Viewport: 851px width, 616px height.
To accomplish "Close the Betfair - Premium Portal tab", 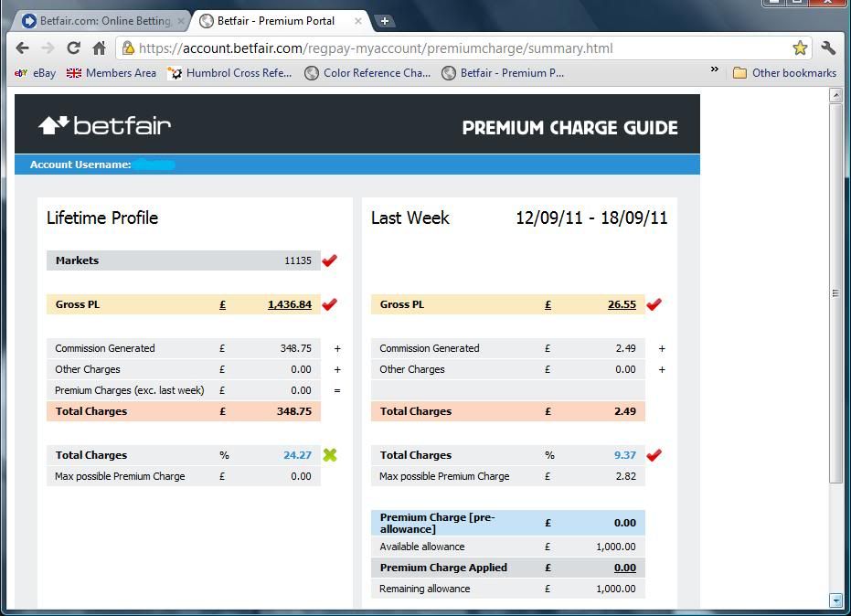I will pyautogui.click(x=358, y=21).
